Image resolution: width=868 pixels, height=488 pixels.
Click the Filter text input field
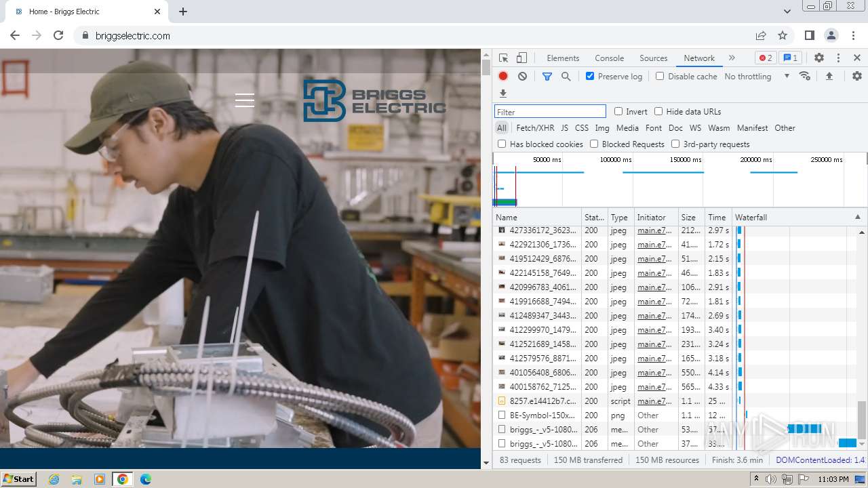tap(550, 112)
